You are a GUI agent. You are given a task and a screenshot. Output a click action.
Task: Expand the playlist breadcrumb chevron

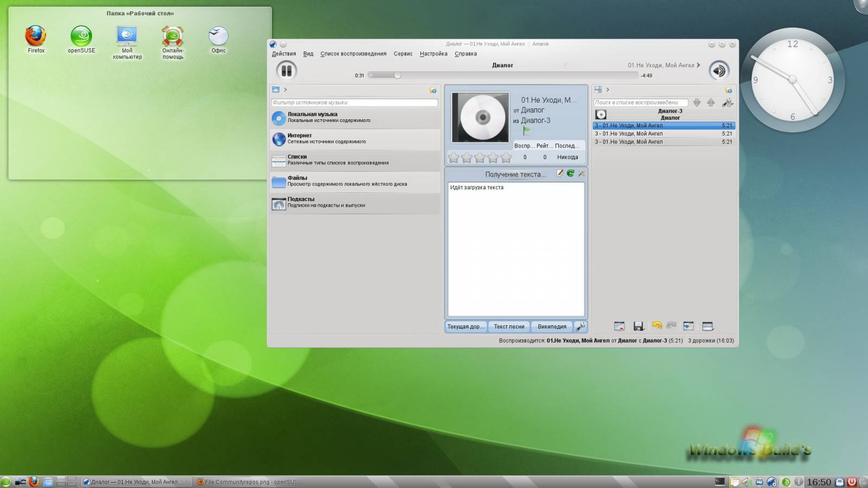[608, 89]
